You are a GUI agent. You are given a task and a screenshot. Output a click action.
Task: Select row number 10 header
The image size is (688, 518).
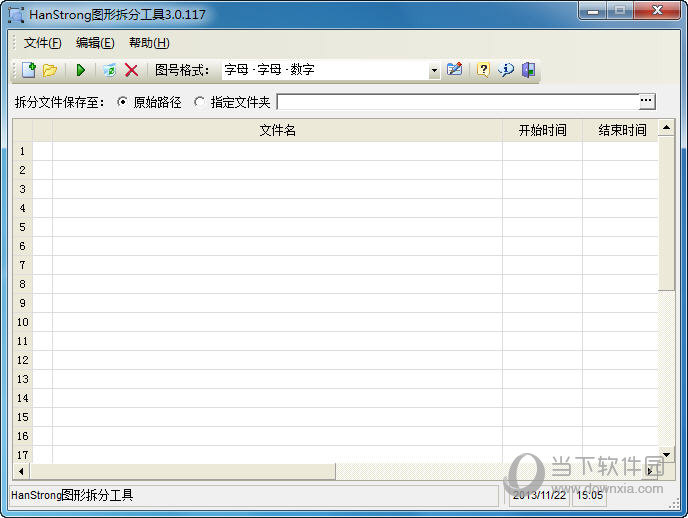(x=23, y=322)
